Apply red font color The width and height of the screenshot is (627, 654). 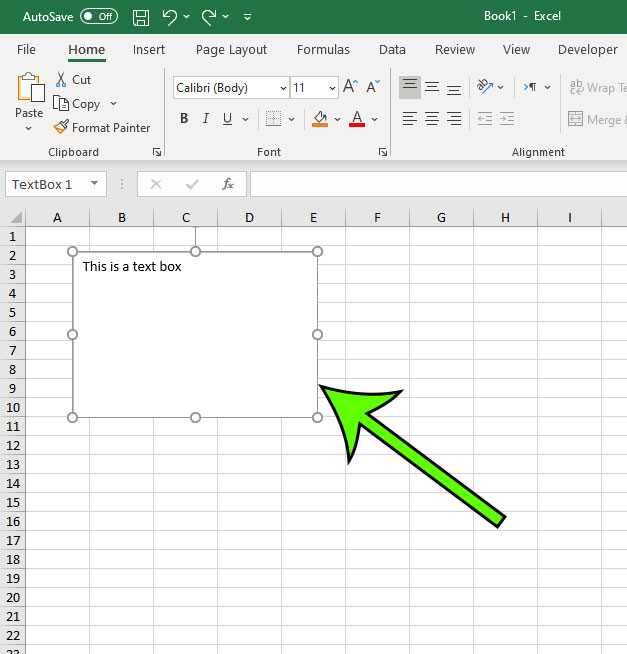click(357, 119)
